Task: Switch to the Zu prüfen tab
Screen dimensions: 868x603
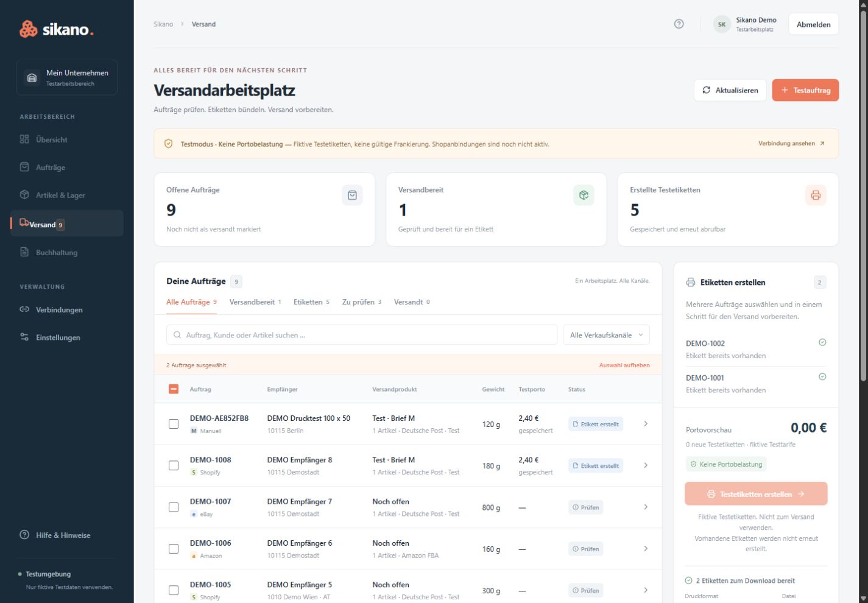Action: coord(362,302)
